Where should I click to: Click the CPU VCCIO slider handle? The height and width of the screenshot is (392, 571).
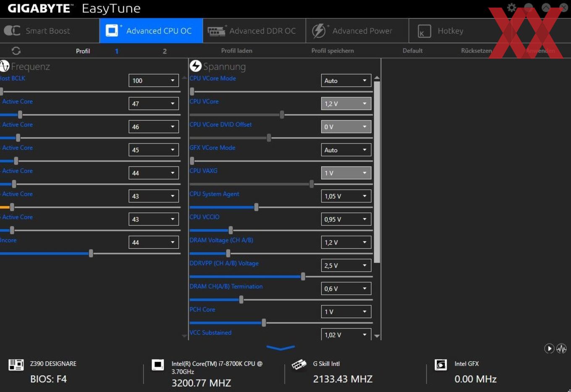(x=230, y=230)
